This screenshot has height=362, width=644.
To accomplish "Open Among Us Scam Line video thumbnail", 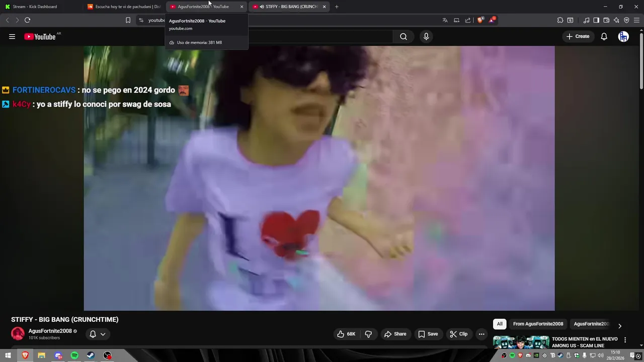I will point(521,342).
